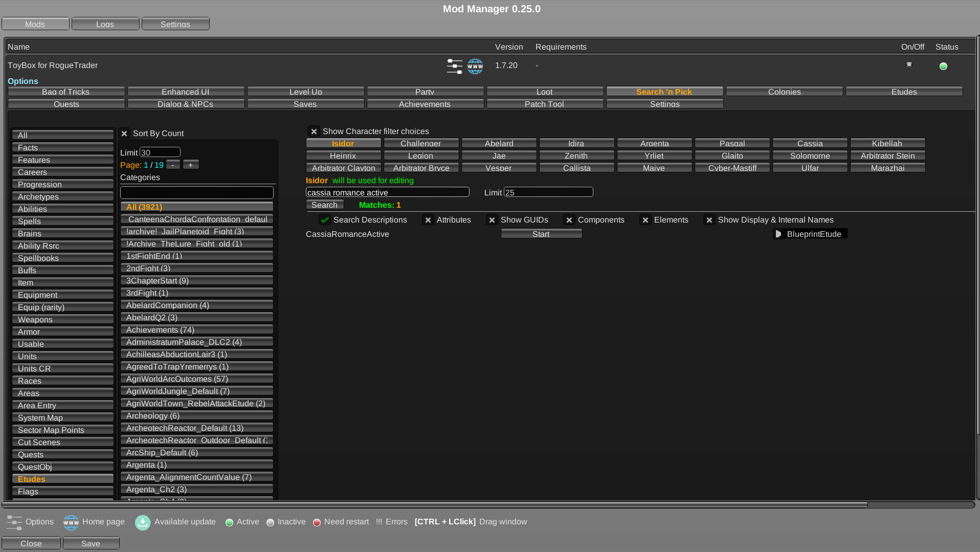The height and width of the screenshot is (552, 980).
Task: Choose Buffs blueprint type
Action: pyautogui.click(x=63, y=270)
